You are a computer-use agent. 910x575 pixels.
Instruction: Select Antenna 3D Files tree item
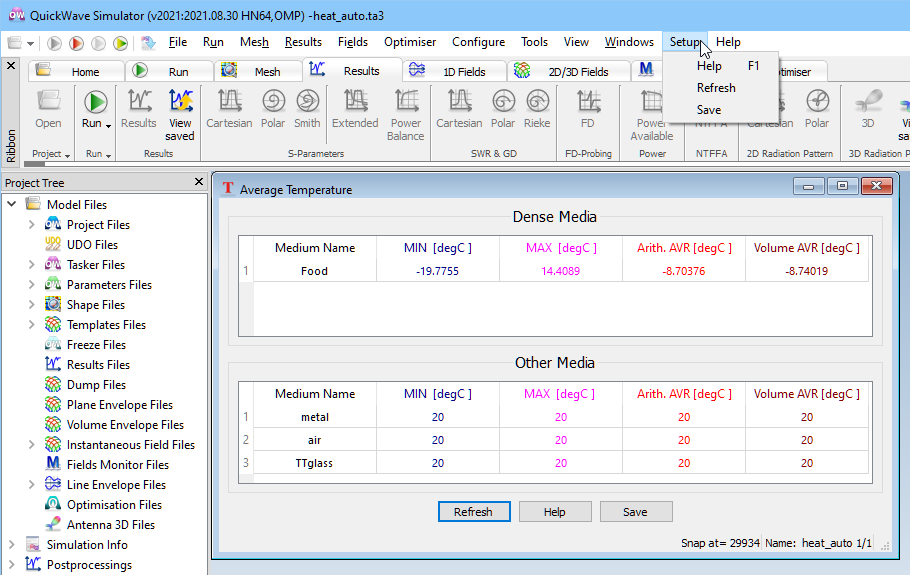tap(110, 525)
